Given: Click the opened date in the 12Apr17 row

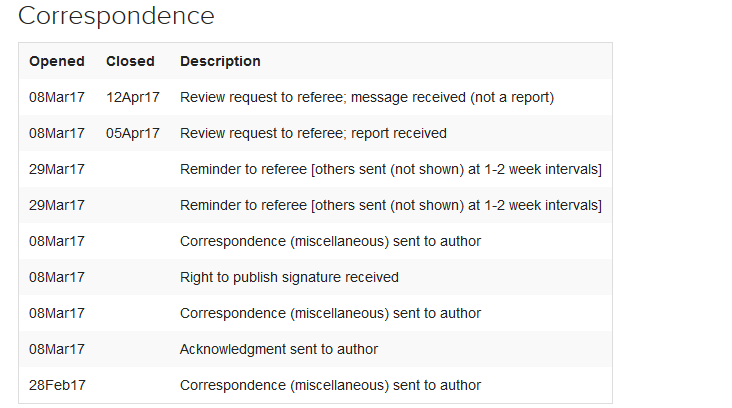Looking at the screenshot, I should [57, 97].
